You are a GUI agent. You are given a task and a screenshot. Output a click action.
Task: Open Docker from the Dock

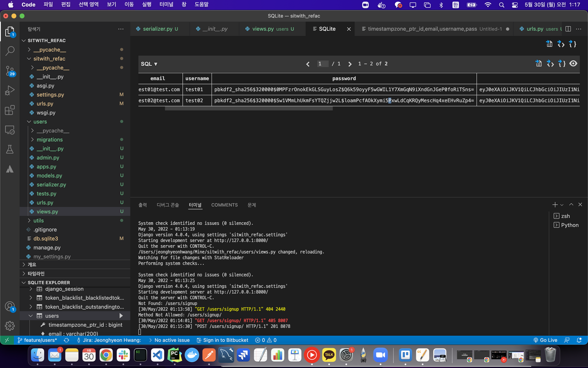(x=191, y=355)
